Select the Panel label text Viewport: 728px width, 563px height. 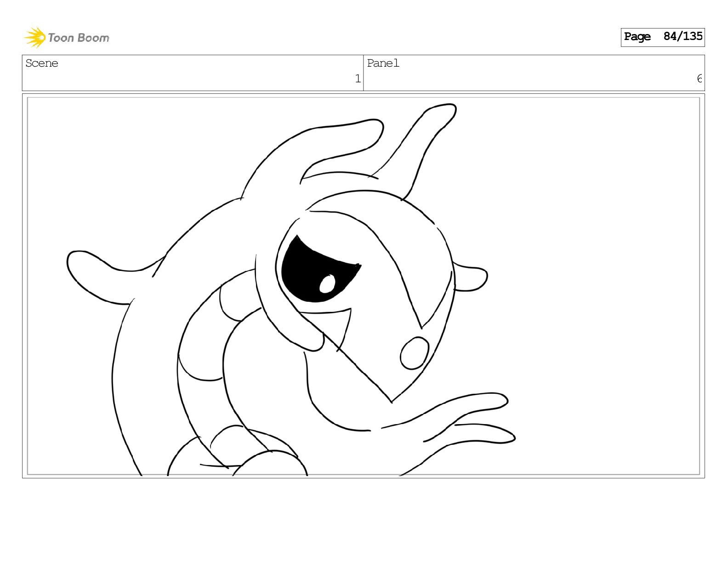(x=383, y=63)
